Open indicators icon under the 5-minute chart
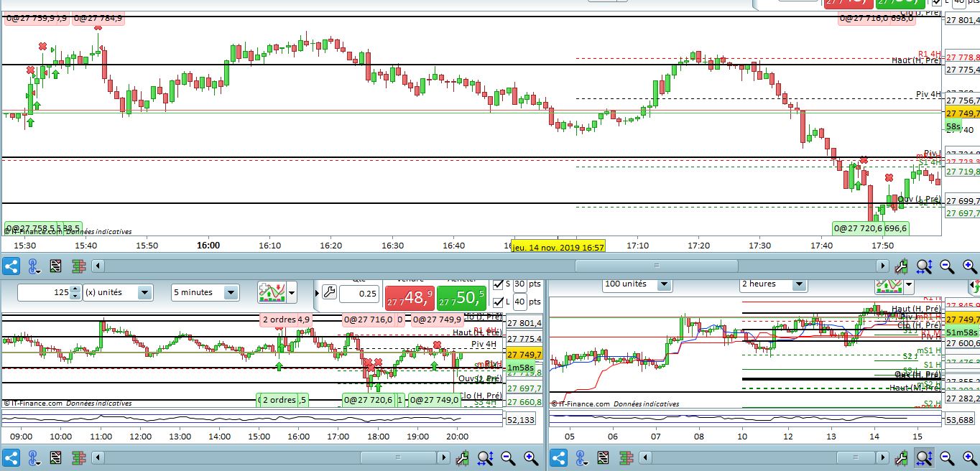The height and width of the screenshot is (471, 980). pyautogui.click(x=78, y=457)
